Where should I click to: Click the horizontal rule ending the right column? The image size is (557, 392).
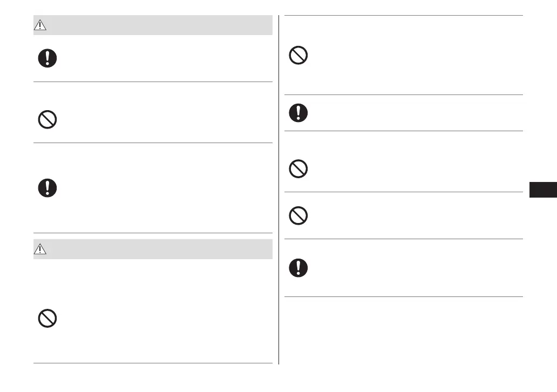tap(404, 296)
